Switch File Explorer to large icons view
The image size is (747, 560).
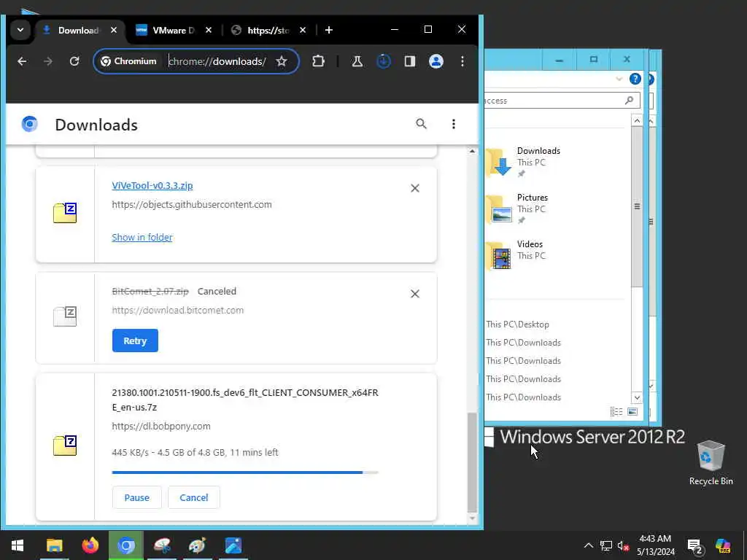pos(632,412)
